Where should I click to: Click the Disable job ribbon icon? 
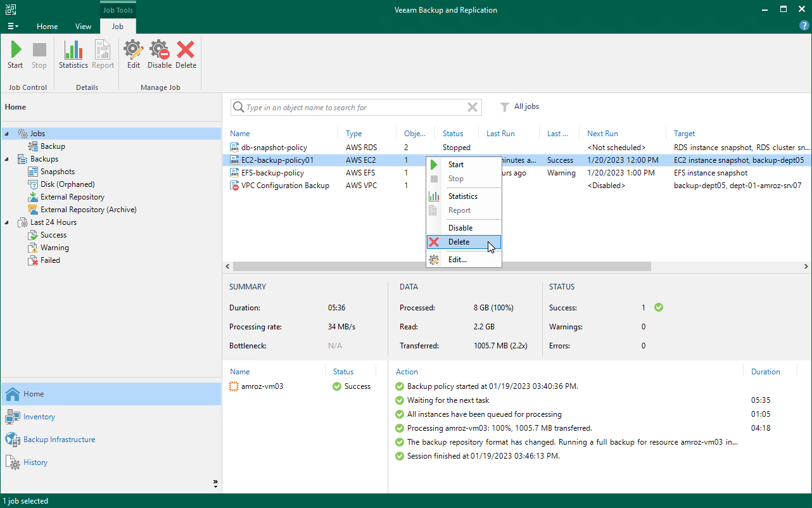pos(160,55)
